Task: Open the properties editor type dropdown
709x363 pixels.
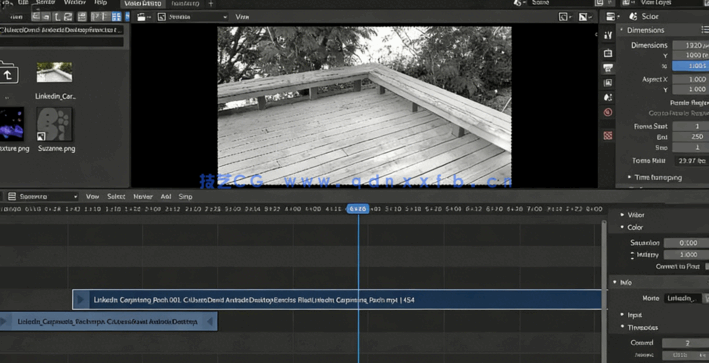Action: (613, 16)
